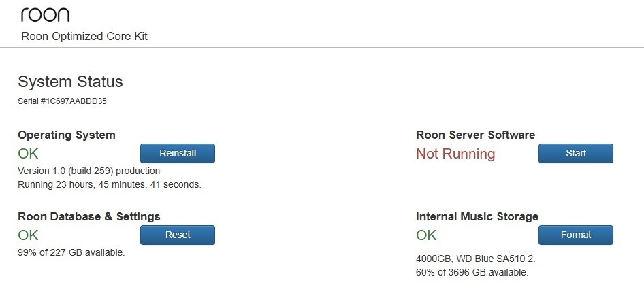The height and width of the screenshot is (300, 644).
Task: Click the running uptime text
Action: [x=109, y=184]
